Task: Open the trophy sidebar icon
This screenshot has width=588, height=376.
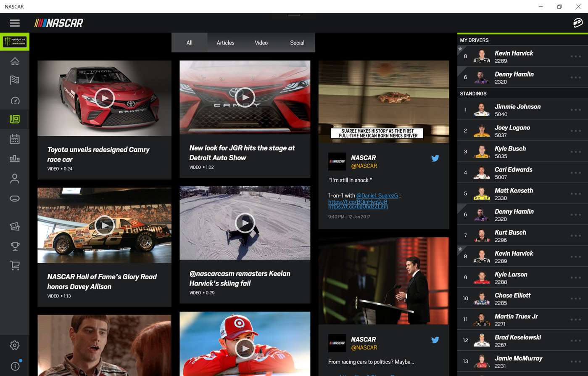Action: [x=15, y=246]
